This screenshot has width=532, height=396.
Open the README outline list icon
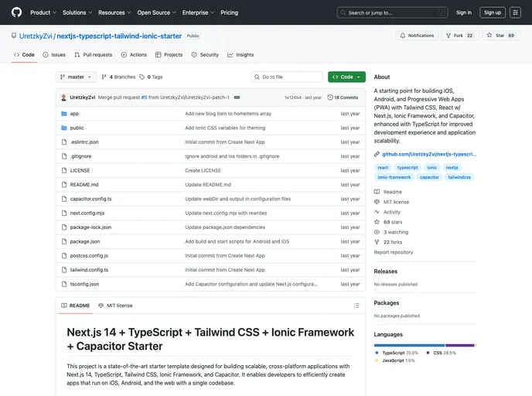tap(356, 306)
